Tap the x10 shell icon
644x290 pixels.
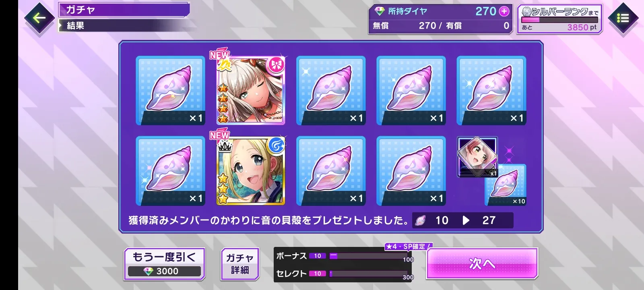[506, 185]
